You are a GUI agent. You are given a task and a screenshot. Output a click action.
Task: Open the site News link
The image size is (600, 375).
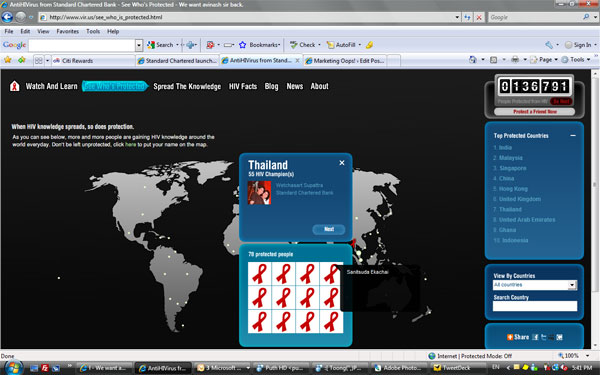click(295, 86)
